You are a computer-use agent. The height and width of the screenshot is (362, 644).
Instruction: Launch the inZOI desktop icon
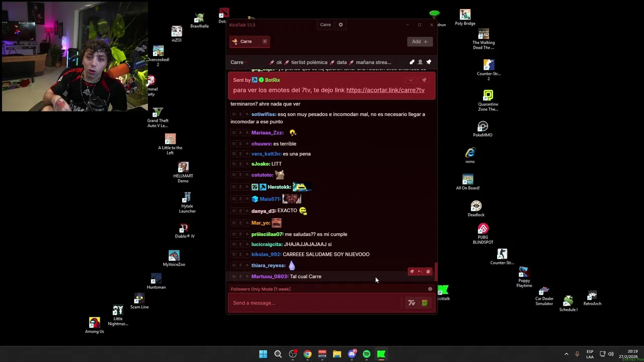coord(176,34)
